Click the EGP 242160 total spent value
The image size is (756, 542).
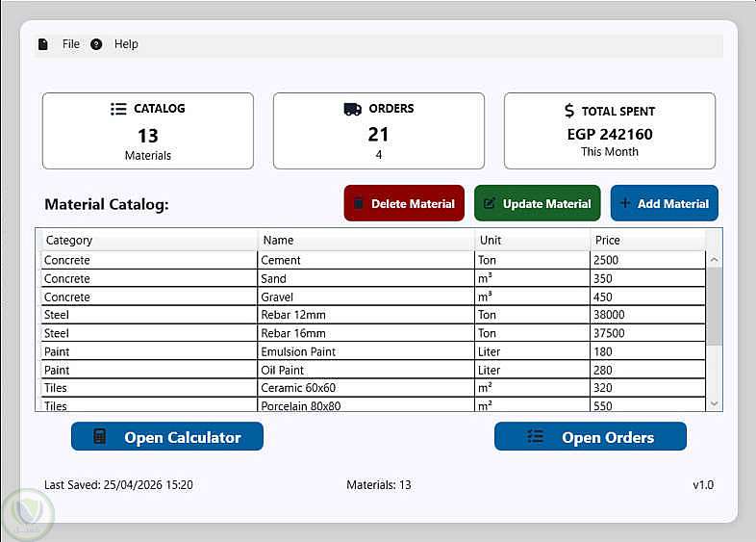coord(610,134)
